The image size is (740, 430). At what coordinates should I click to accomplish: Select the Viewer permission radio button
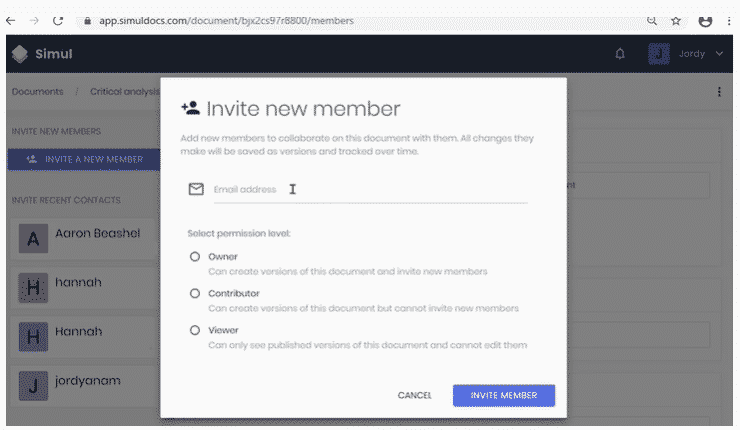195,330
